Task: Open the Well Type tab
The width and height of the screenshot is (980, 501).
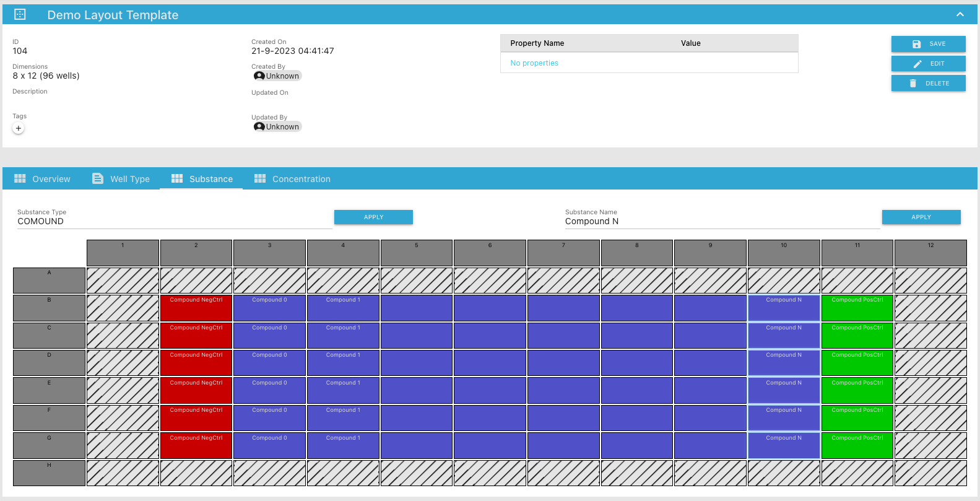Action: [x=121, y=179]
